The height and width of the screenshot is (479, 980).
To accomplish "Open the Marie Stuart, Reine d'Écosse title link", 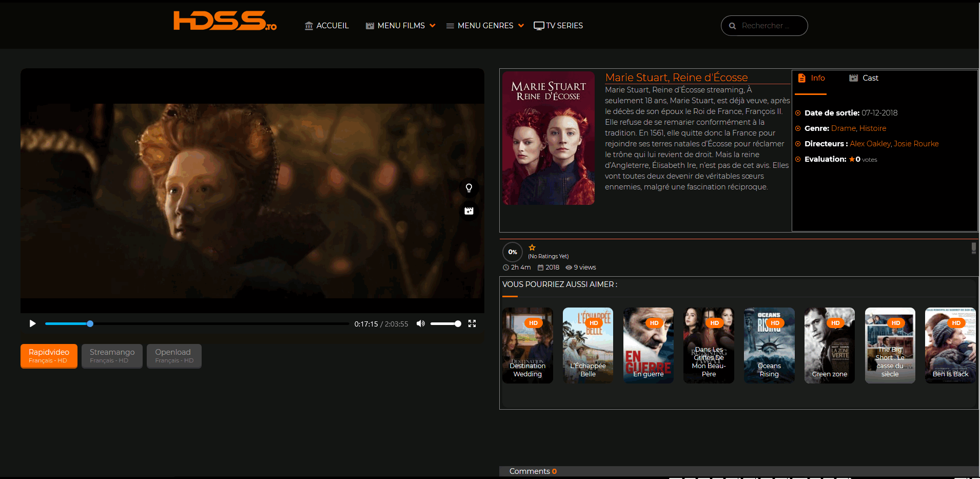I will coord(676,78).
